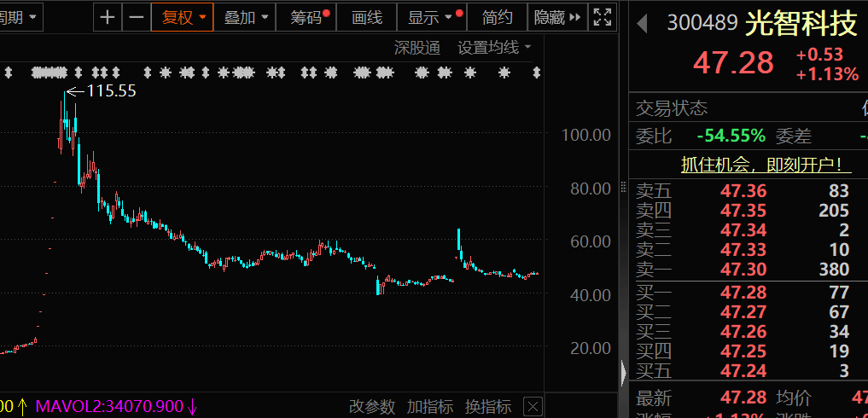868x418 pixels.
Task: Close the MAVOL indicator panel X box
Action: click(533, 407)
